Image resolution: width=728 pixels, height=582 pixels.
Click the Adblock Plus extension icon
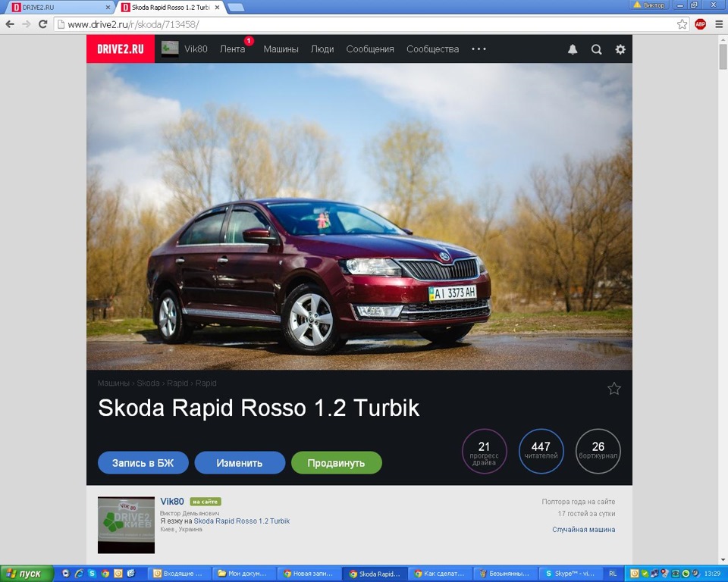pyautogui.click(x=700, y=24)
